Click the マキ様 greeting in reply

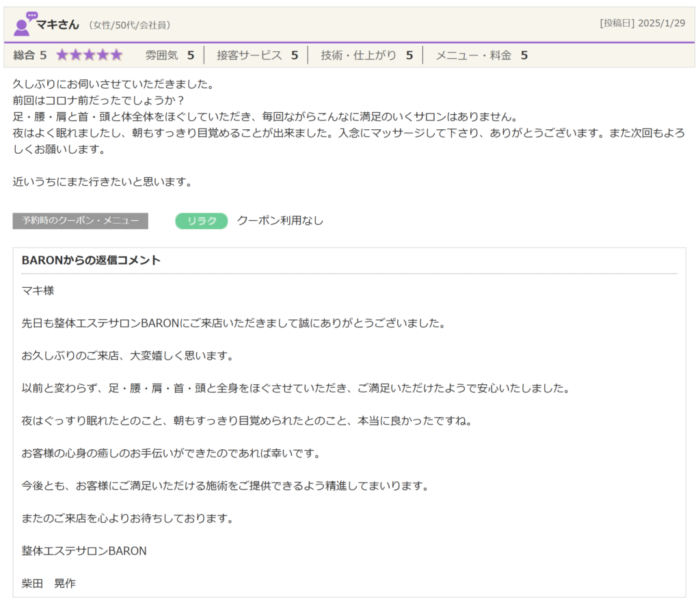coord(38,291)
